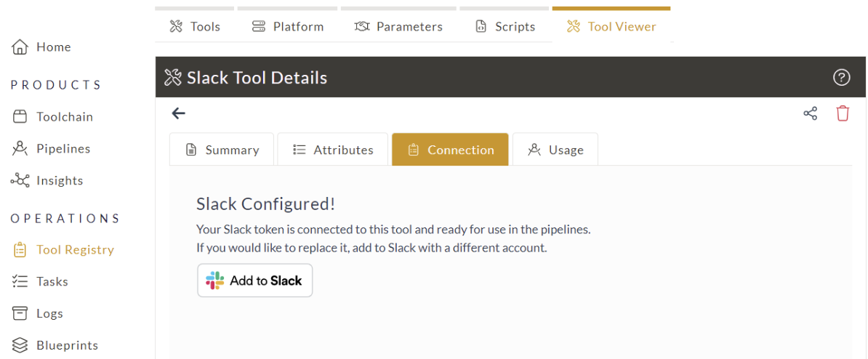Select the Tool Viewer tab
The height and width of the screenshot is (359, 868).
(611, 25)
